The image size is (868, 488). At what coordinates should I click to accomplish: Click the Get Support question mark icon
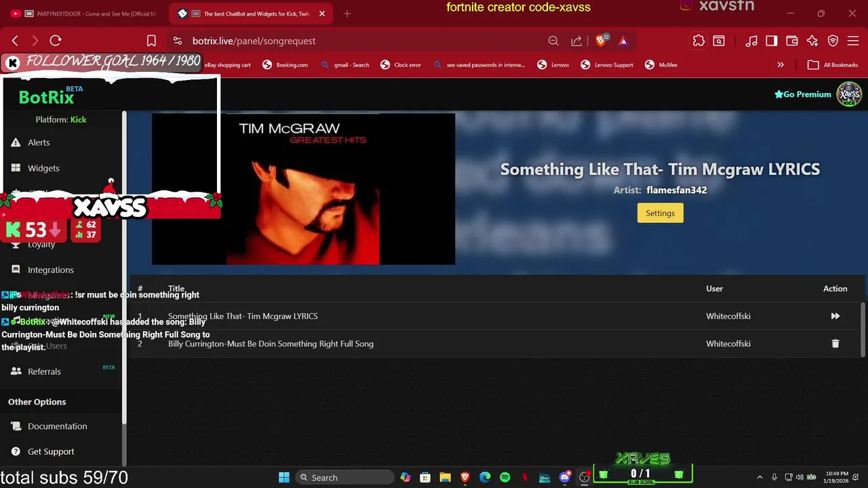[x=16, y=451]
